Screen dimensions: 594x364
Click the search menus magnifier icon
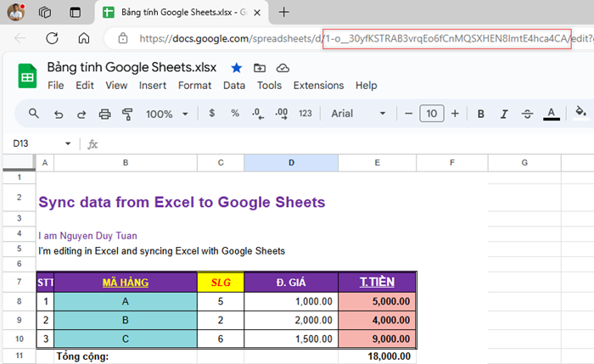(x=34, y=113)
